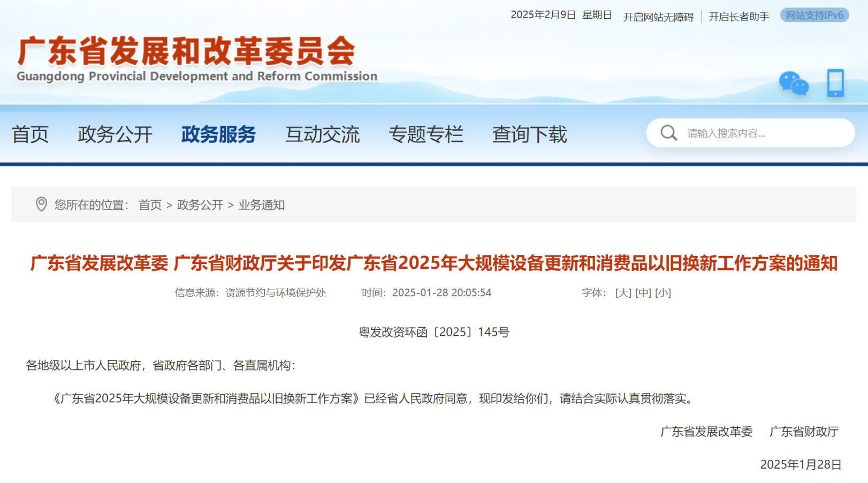The height and width of the screenshot is (483, 868).
Task: Enable 开启网站无障碍 accessibility mode
Action: [658, 17]
